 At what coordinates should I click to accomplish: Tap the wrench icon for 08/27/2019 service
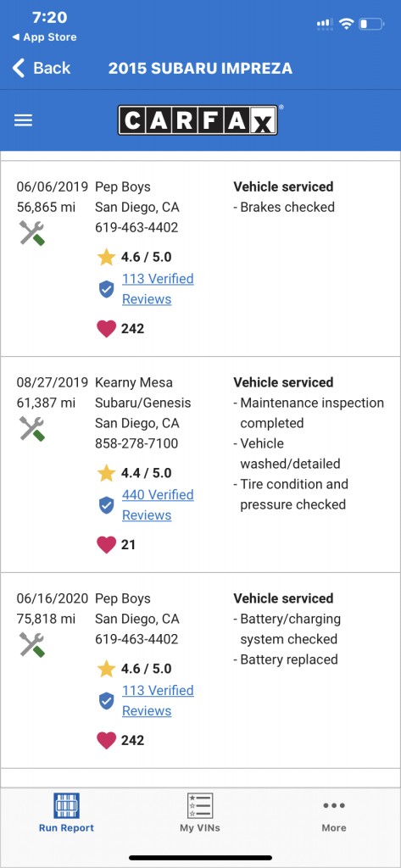(x=32, y=428)
